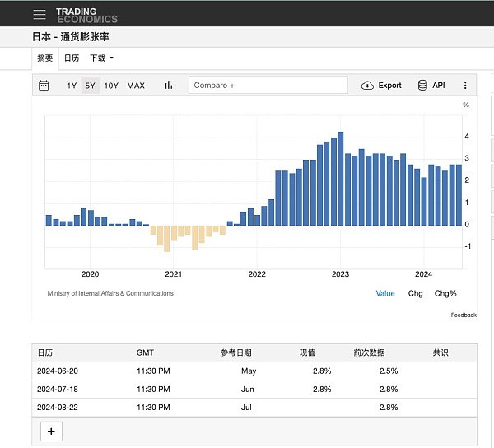Click the calendar date range icon

coord(44,86)
